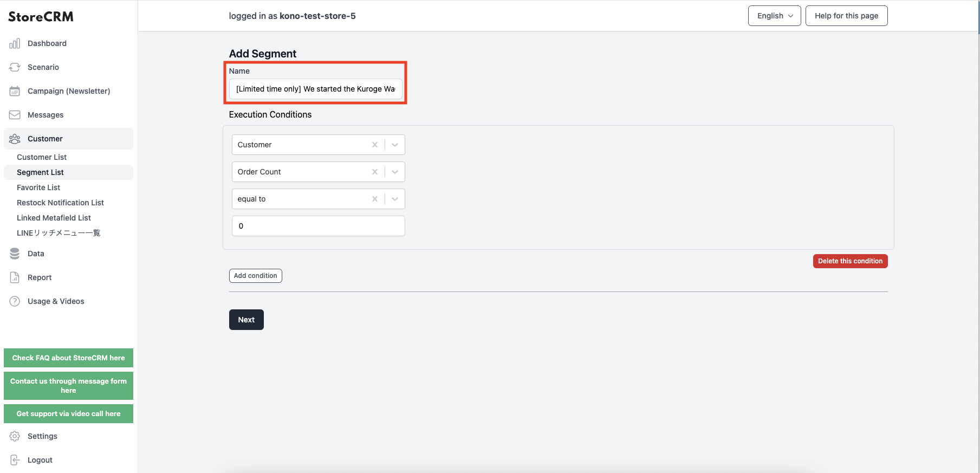The image size is (980, 473).
Task: Clear the Order Count dropdown selection
Action: [x=374, y=172]
